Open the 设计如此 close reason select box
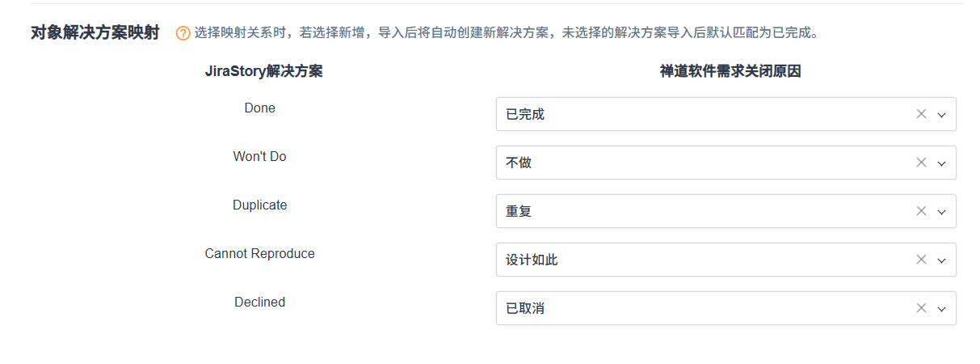This screenshot has height=364, width=980. point(695,260)
